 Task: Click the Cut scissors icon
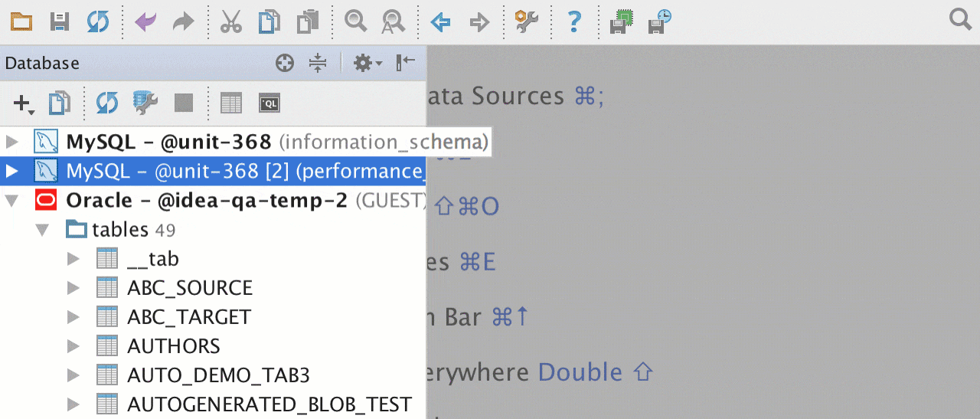(x=230, y=21)
